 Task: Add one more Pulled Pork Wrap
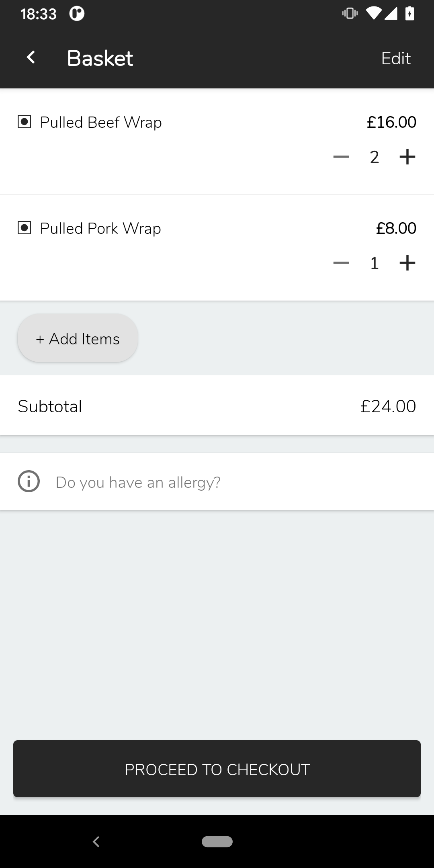[x=407, y=263]
